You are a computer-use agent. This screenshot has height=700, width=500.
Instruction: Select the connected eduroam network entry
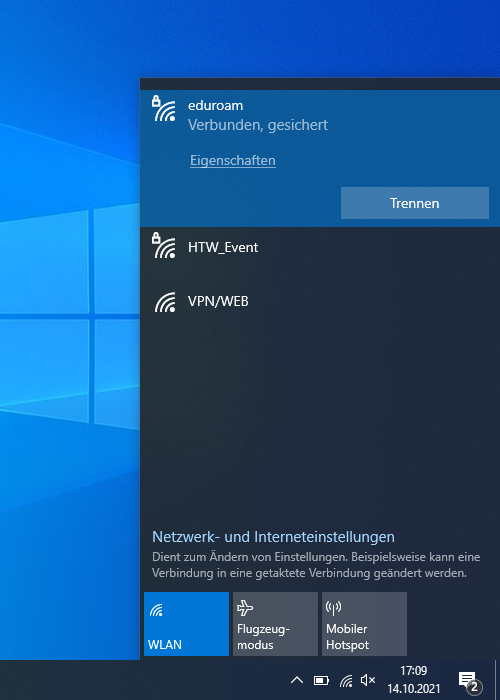[x=320, y=158]
